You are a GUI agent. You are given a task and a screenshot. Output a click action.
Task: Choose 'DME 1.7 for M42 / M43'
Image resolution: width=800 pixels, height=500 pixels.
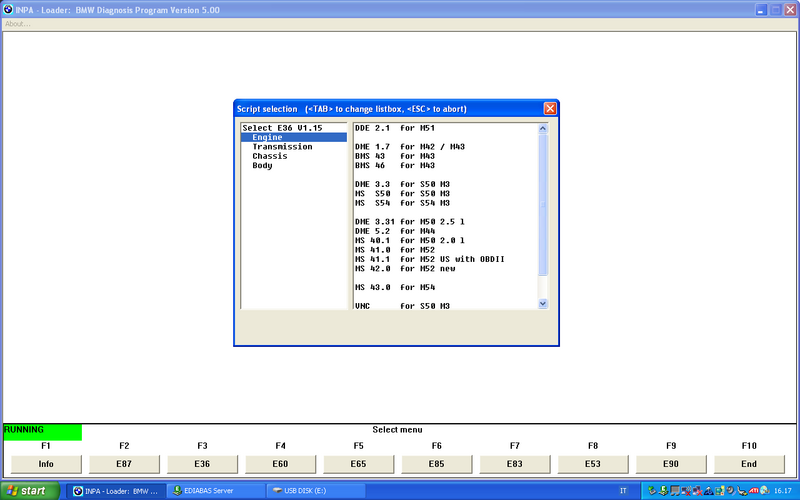tap(410, 147)
